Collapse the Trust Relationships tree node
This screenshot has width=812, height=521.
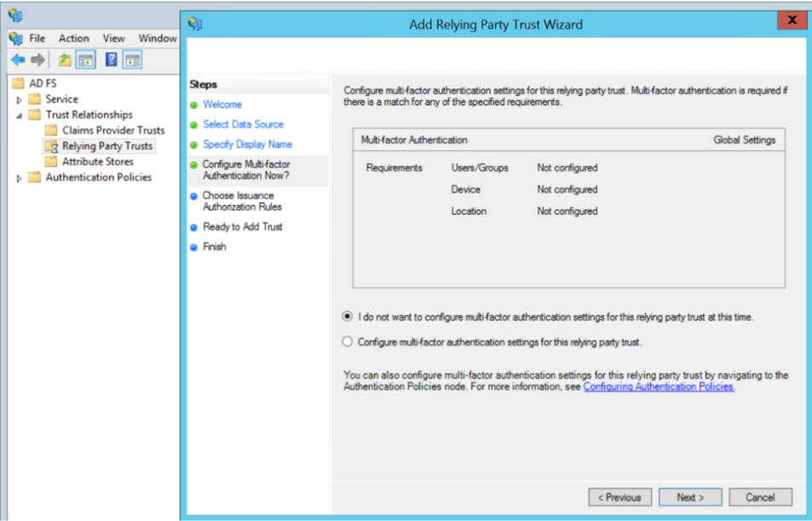[x=20, y=115]
